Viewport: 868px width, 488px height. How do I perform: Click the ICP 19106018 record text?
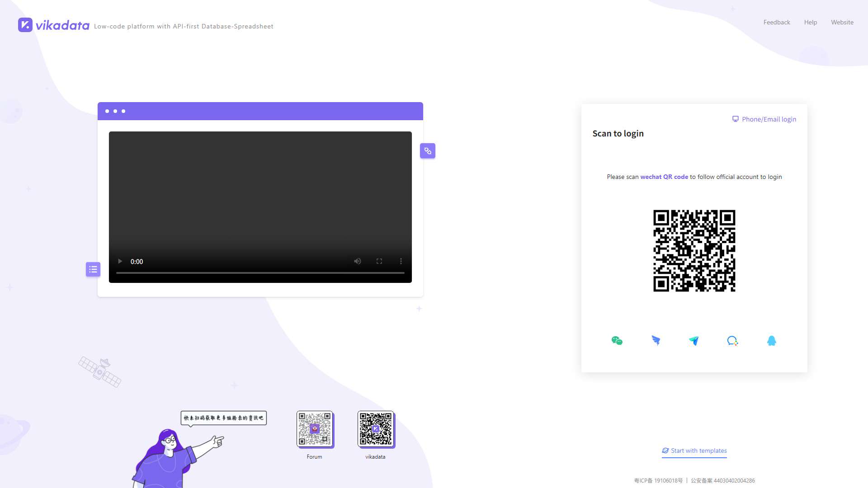tap(658, 481)
